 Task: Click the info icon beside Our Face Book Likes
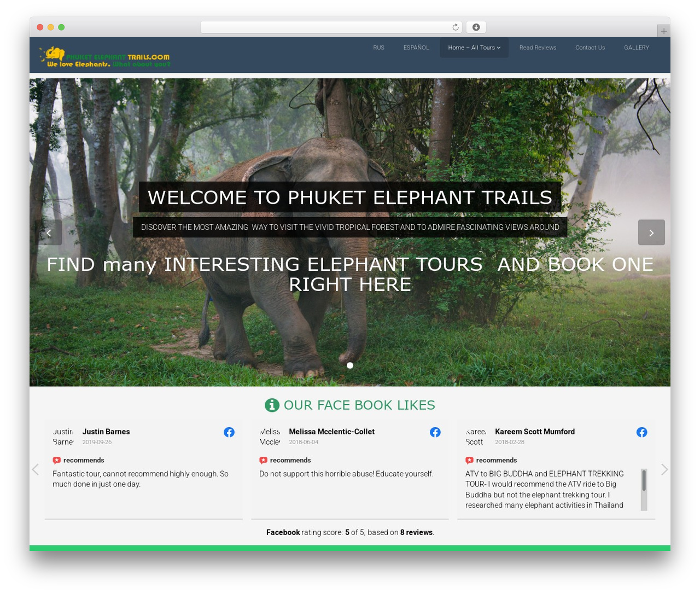(272, 405)
